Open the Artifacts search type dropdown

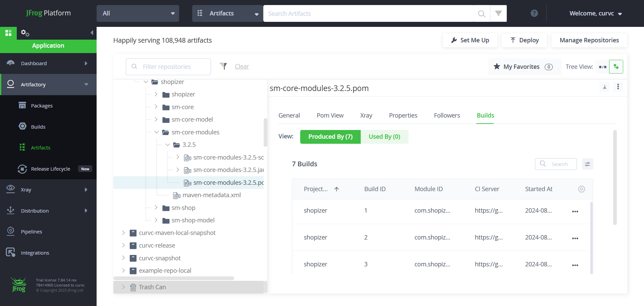coord(228,13)
